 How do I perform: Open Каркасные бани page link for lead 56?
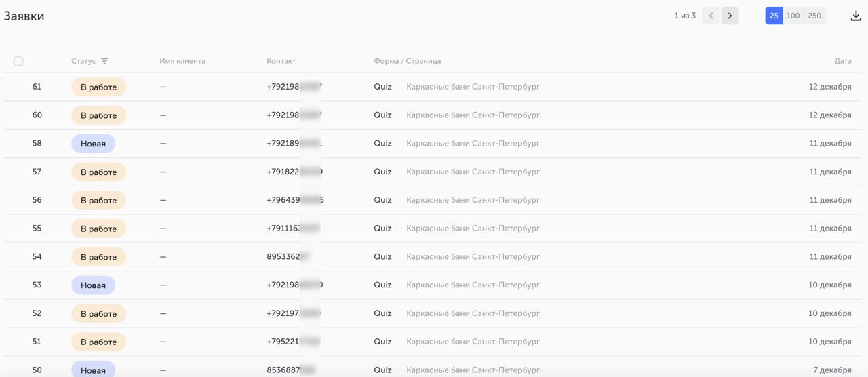tap(473, 200)
